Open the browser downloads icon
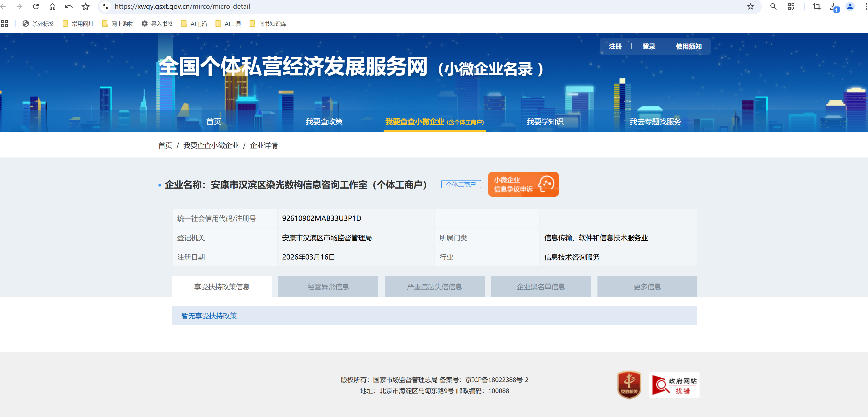The width and height of the screenshot is (868, 420). [833, 7]
